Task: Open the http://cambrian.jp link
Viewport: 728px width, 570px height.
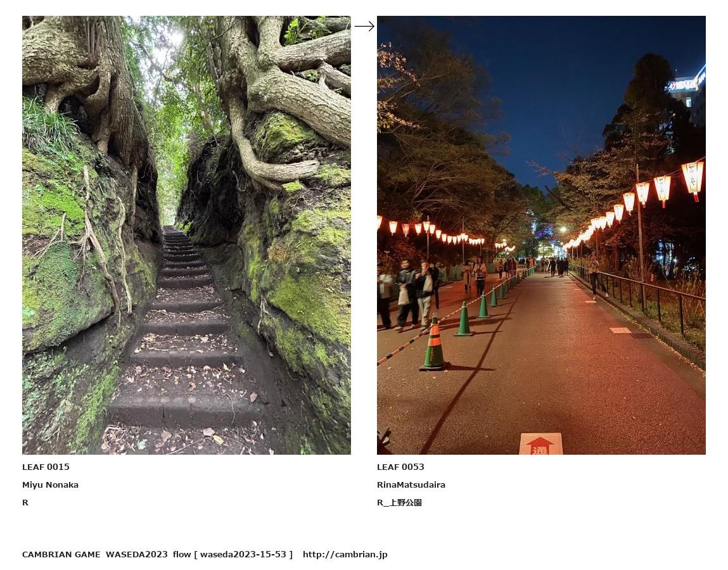Action: [x=345, y=554]
